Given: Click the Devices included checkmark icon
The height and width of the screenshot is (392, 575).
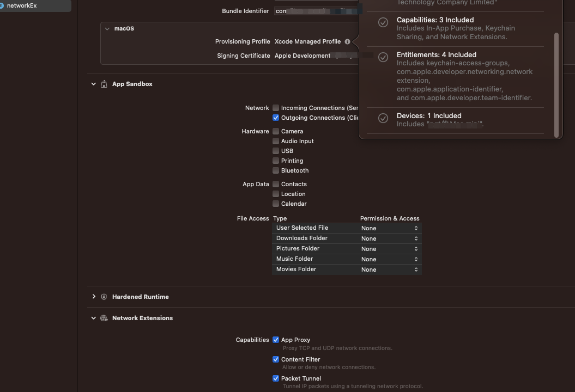Looking at the screenshot, I should coord(383,118).
